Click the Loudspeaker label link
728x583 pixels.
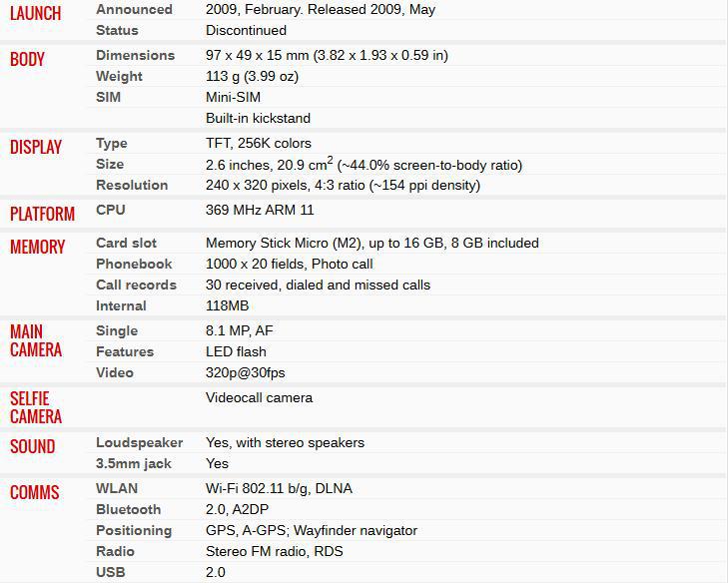tap(139, 442)
